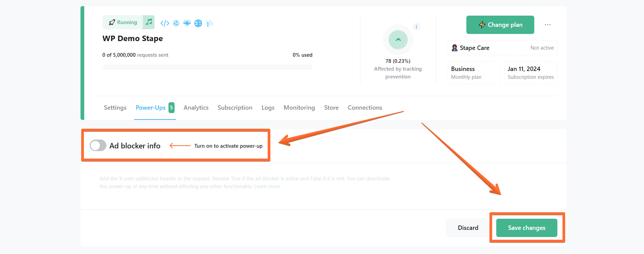The width and height of the screenshot is (644, 254).
Task: Go to the Subscription tab
Action: pos(235,108)
